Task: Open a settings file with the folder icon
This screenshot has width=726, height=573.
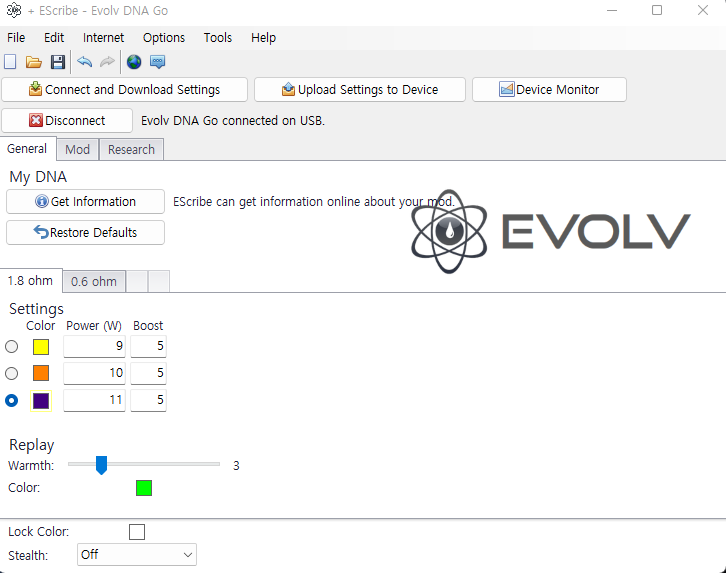Action: coord(34,62)
